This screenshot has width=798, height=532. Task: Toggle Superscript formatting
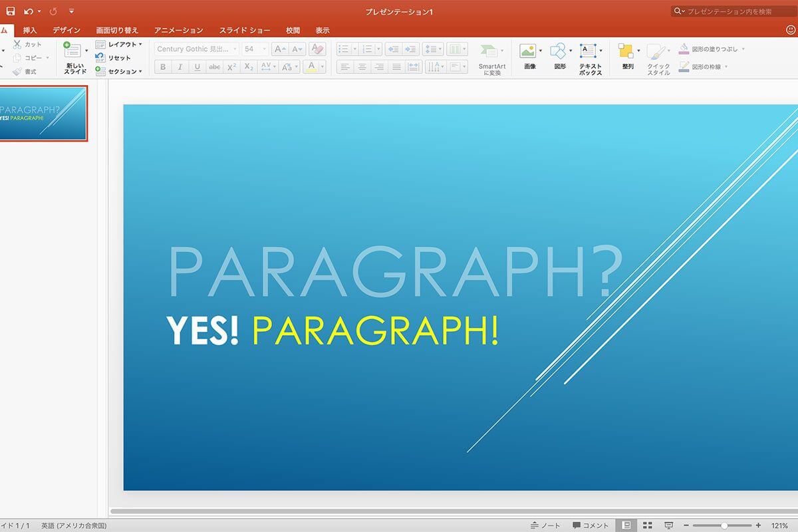click(x=231, y=67)
